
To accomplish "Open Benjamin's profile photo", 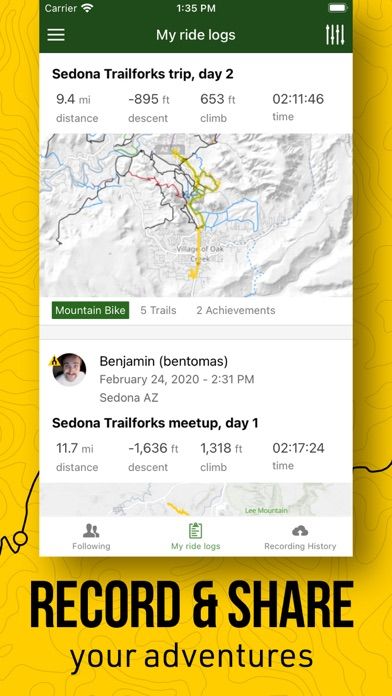I will point(70,369).
